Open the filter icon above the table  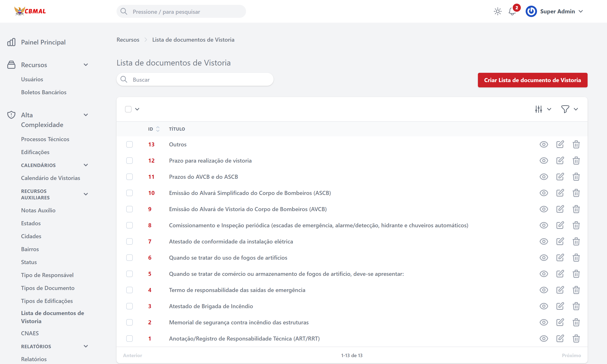click(565, 109)
